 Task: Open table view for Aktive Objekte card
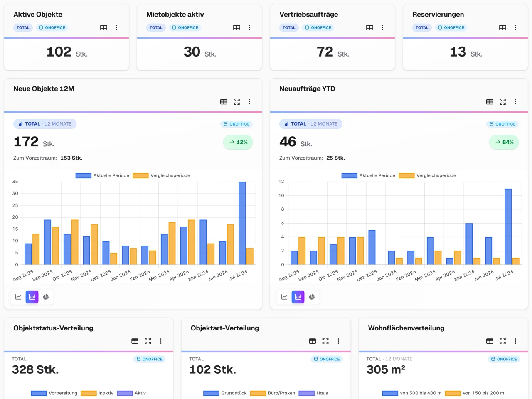103,27
